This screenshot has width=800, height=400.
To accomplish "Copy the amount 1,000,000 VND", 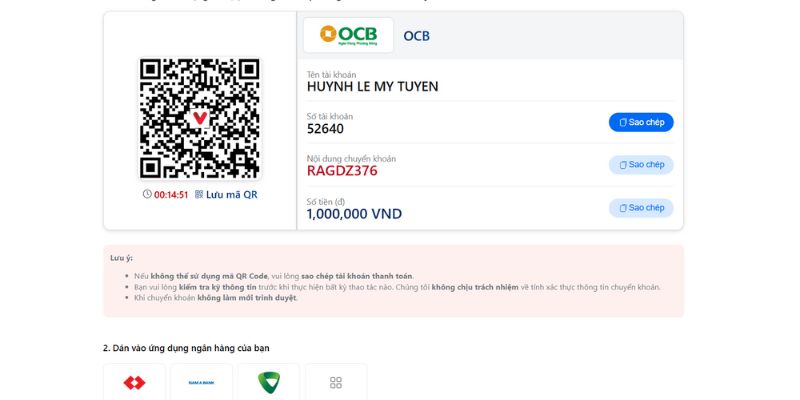I will click(x=641, y=208).
